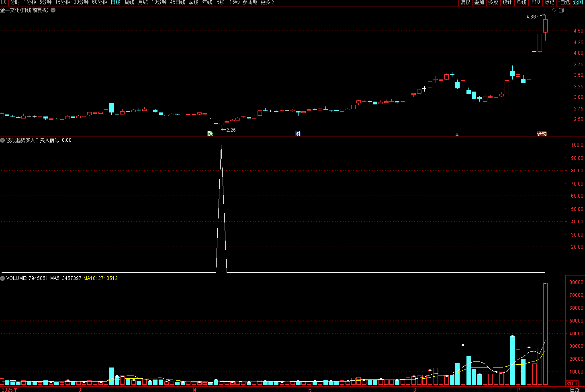Screen dimensions: 585x392
Task: Click the 日线 label at bottom-right
Action: (x=575, y=390)
